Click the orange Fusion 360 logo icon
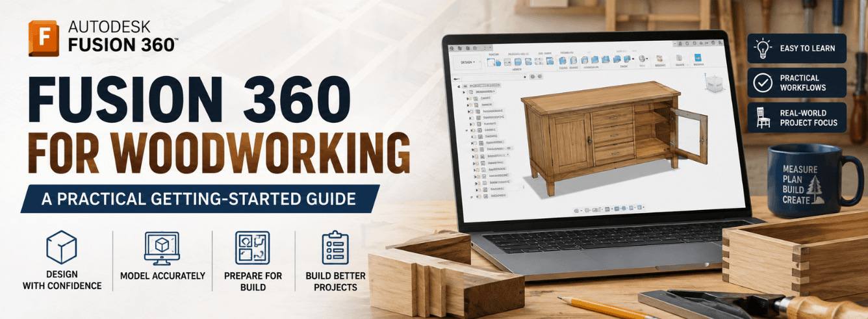The height and width of the screenshot is (319, 868). point(44,38)
